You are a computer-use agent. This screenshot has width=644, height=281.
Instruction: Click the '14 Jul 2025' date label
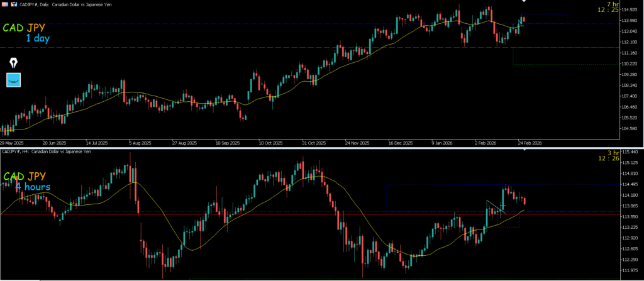coord(97,143)
